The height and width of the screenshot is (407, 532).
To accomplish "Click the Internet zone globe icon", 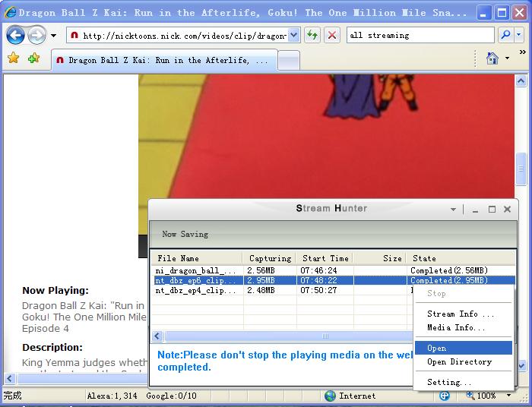I will (330, 396).
